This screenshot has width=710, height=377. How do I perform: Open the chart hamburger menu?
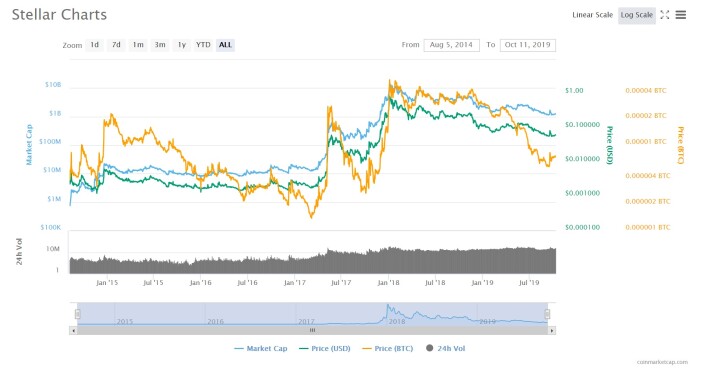coord(681,15)
